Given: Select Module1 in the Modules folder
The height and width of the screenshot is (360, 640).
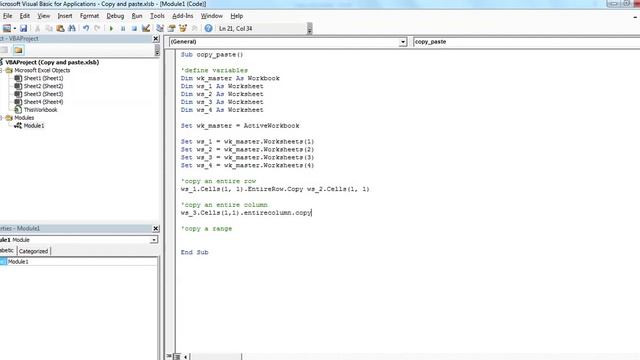Looking at the screenshot, I should pyautogui.click(x=33, y=126).
